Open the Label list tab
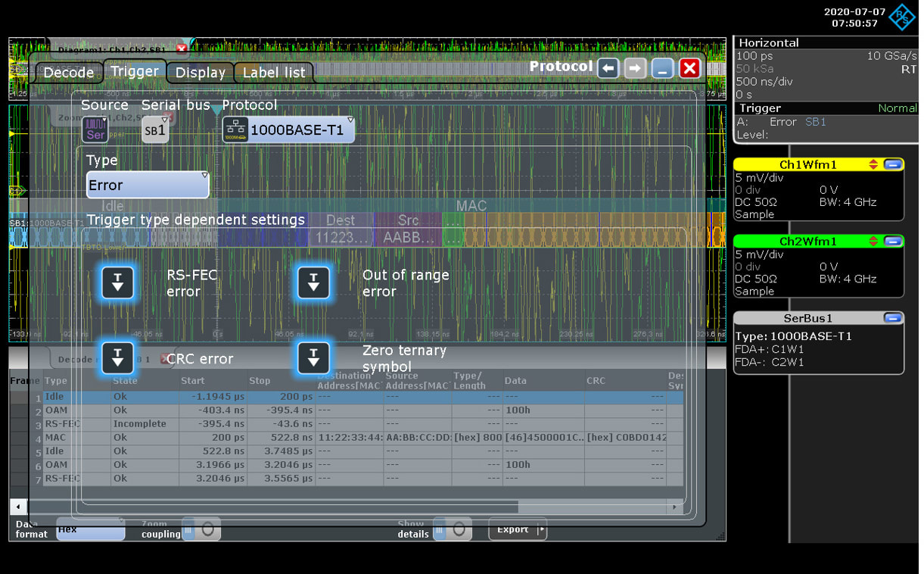The width and height of the screenshot is (924, 574). pos(274,73)
